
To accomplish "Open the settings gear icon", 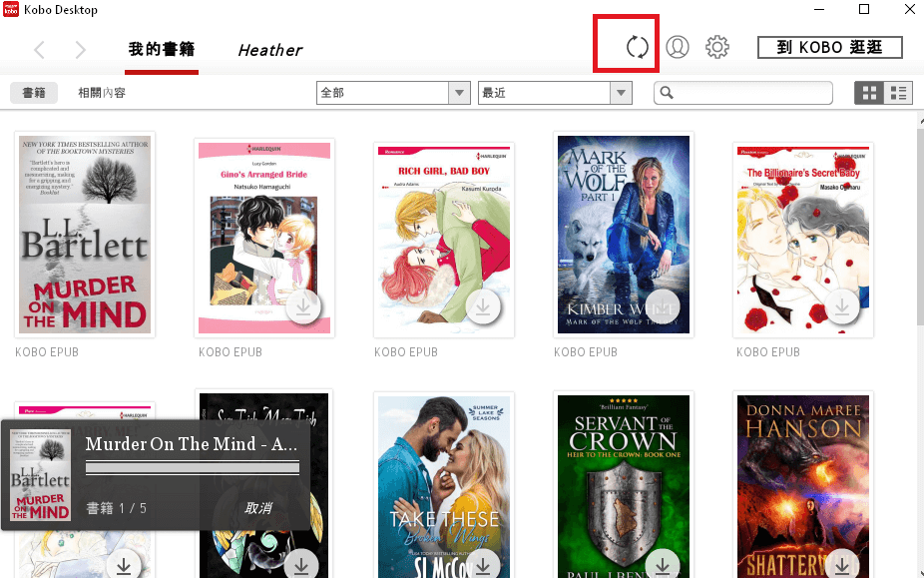I will pyautogui.click(x=717, y=47).
